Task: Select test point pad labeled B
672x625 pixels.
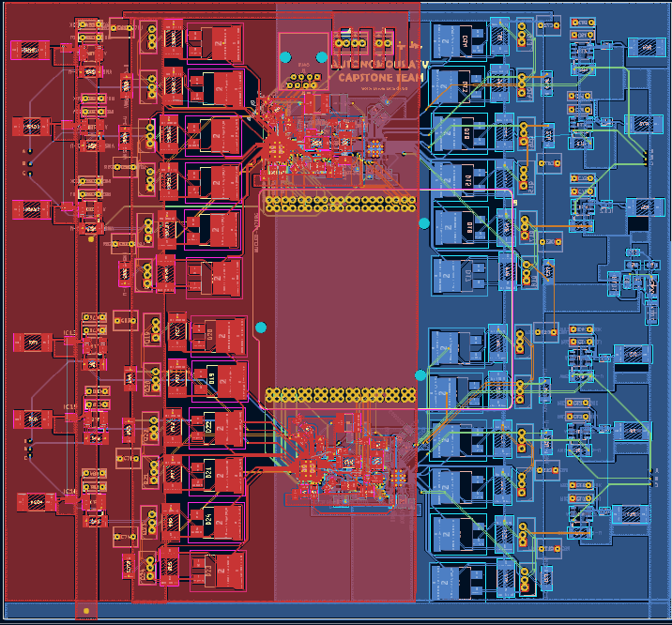Action: [x=30, y=163]
